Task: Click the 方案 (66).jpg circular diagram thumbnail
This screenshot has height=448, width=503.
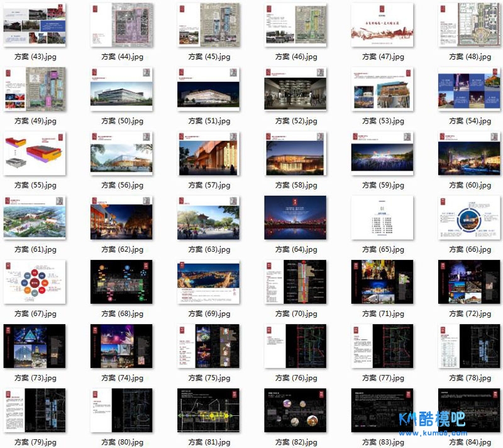Action: click(x=469, y=218)
